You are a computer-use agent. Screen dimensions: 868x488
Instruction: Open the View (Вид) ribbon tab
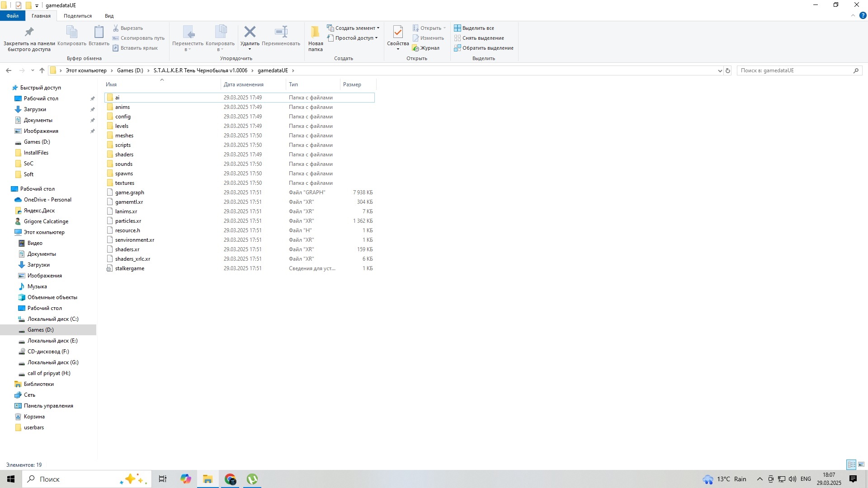pos(109,16)
